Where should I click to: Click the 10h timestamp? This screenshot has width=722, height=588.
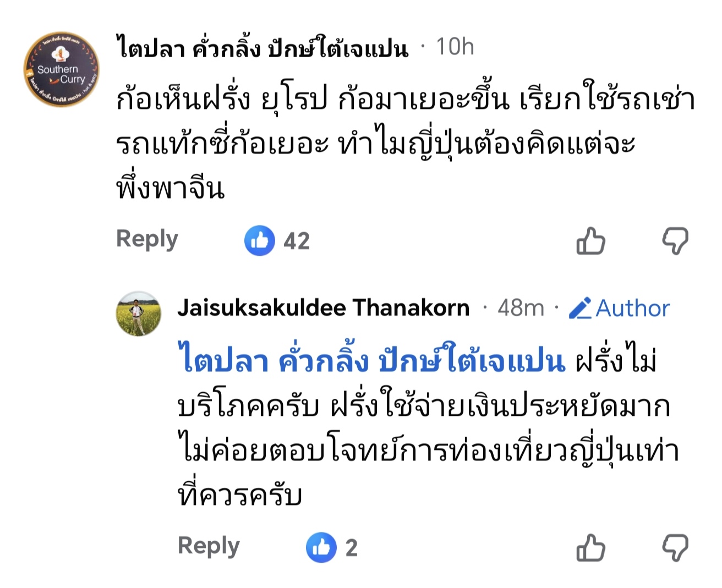(x=455, y=47)
